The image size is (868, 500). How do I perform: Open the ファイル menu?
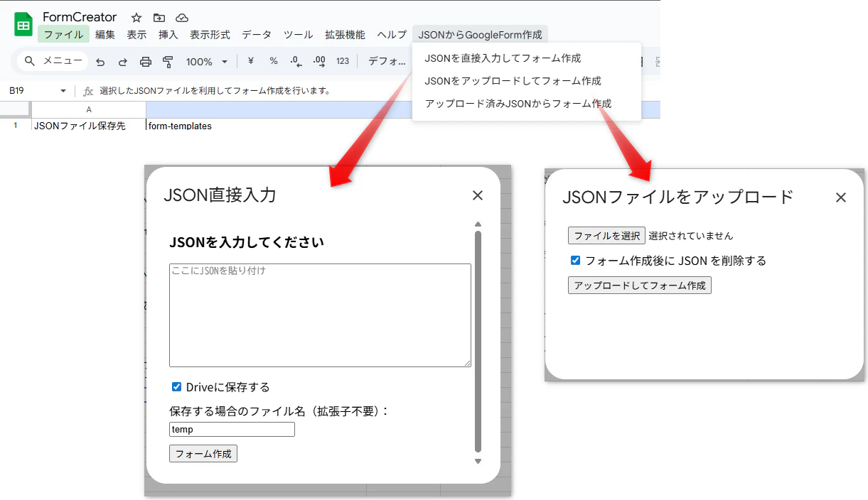pos(63,34)
